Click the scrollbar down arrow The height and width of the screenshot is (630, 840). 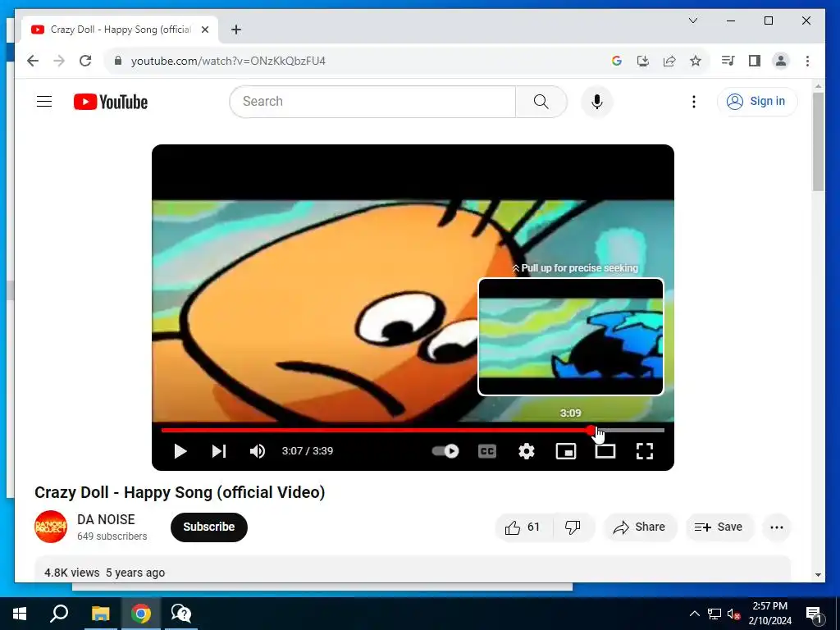pyautogui.click(x=818, y=575)
